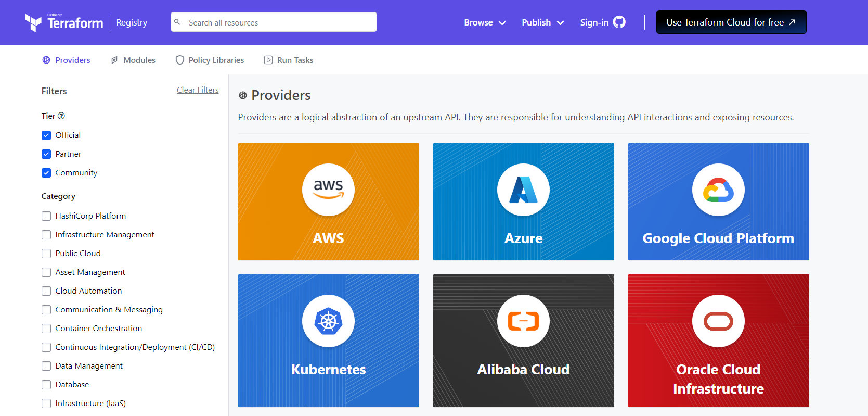Click the GitHub icon next to Sign-in
This screenshot has height=416, width=868.
tap(619, 22)
